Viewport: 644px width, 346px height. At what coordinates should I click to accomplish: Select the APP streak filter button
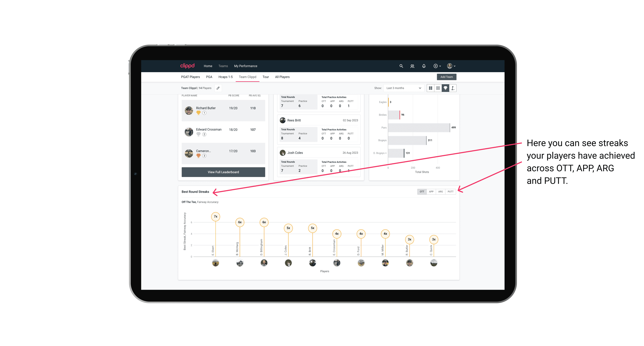(431, 191)
